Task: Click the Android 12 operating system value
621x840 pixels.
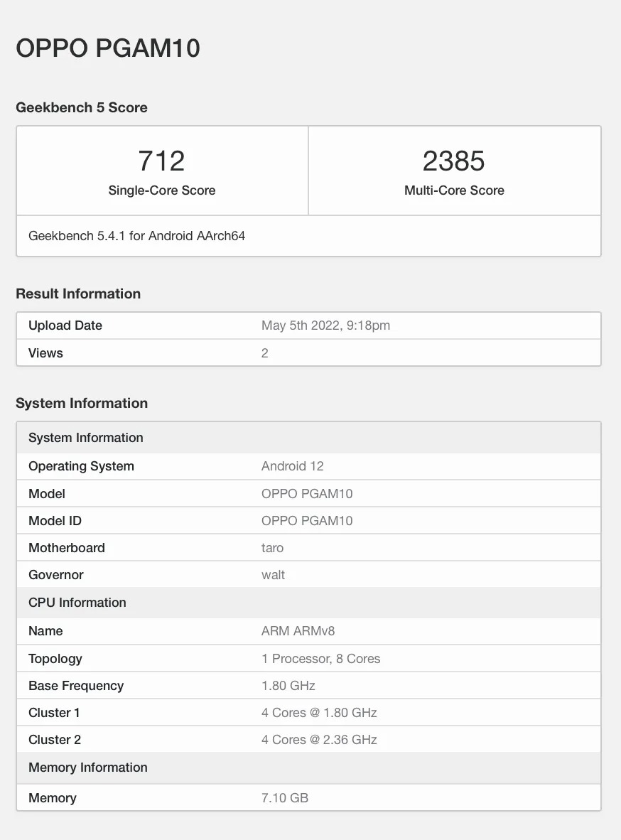Action: [x=292, y=466]
